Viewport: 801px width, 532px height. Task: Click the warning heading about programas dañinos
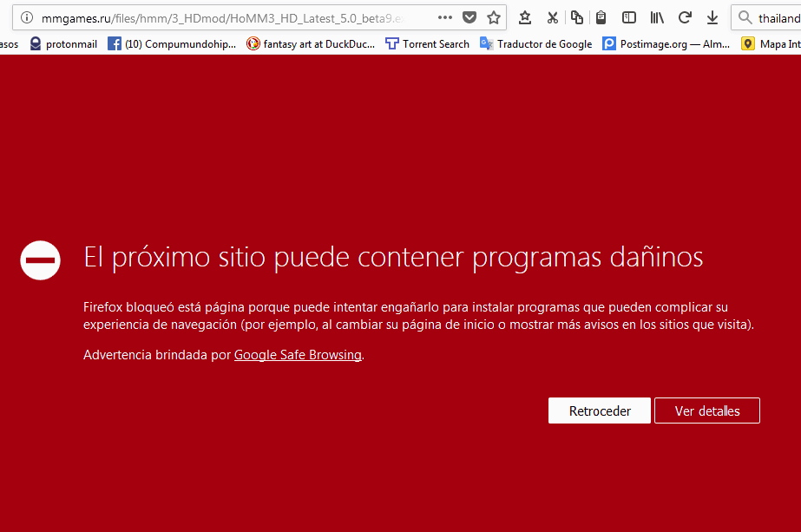(x=393, y=257)
